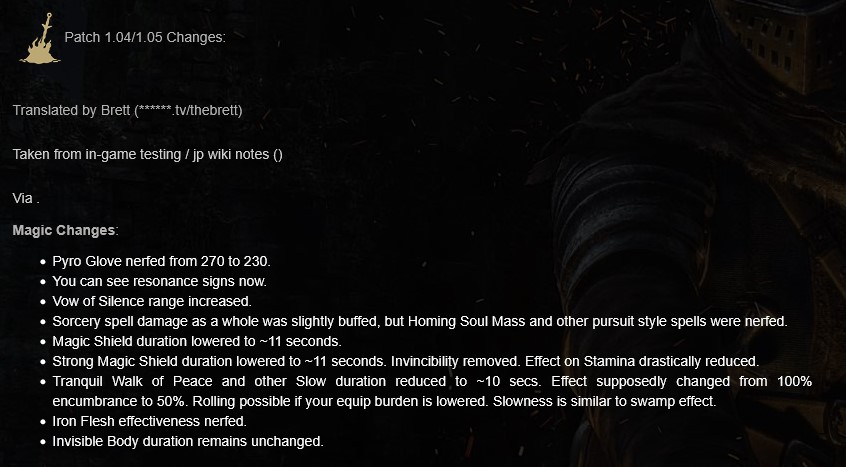Click the 'Magic Shield duration lowered' line

(196, 341)
